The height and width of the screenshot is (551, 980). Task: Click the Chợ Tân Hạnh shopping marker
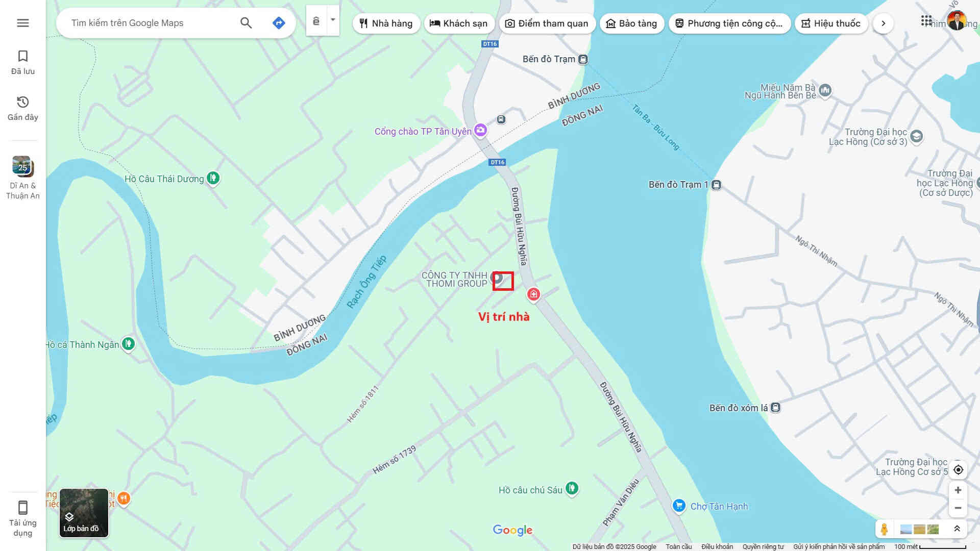(679, 506)
